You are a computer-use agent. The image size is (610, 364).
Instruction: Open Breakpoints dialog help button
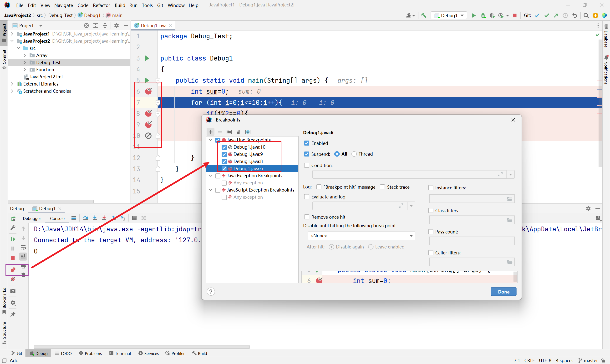(x=211, y=292)
